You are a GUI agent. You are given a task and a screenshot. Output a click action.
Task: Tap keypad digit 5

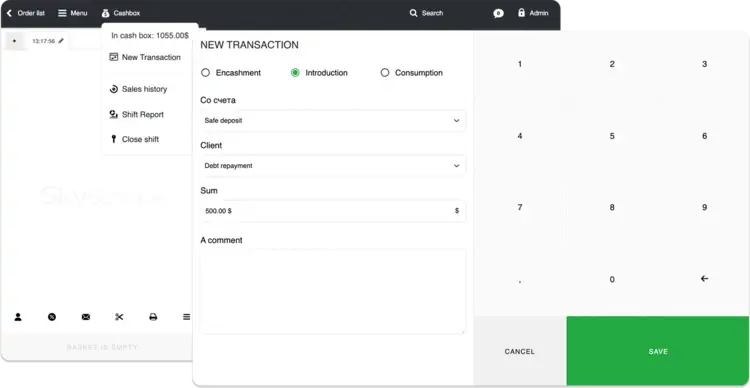(x=612, y=136)
